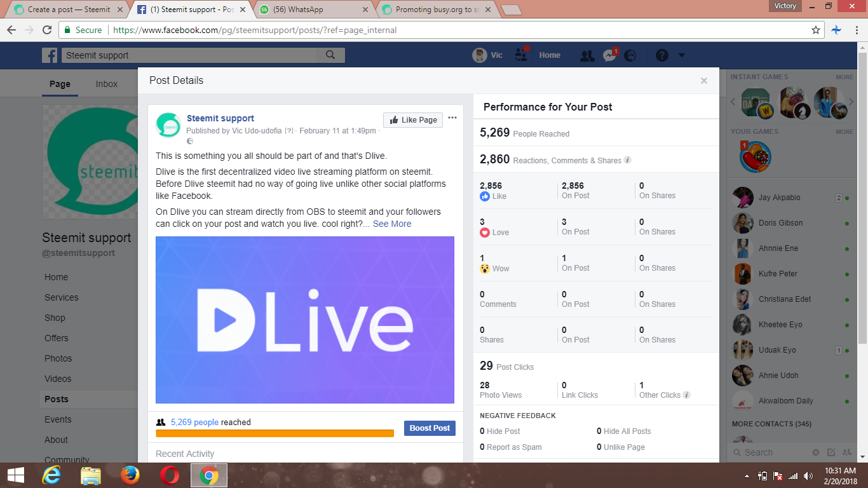Click the Boost Post button

(x=430, y=428)
